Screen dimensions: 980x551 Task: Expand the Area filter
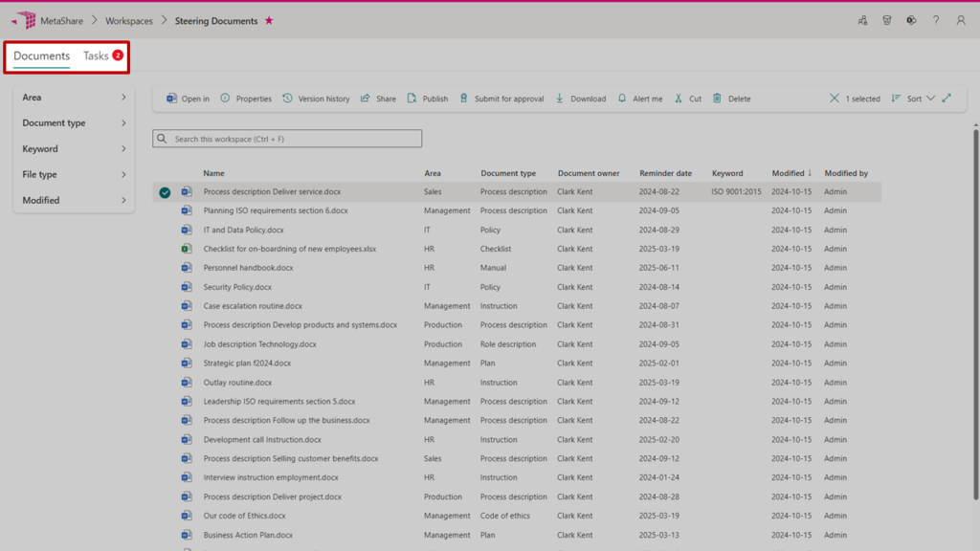click(x=75, y=98)
